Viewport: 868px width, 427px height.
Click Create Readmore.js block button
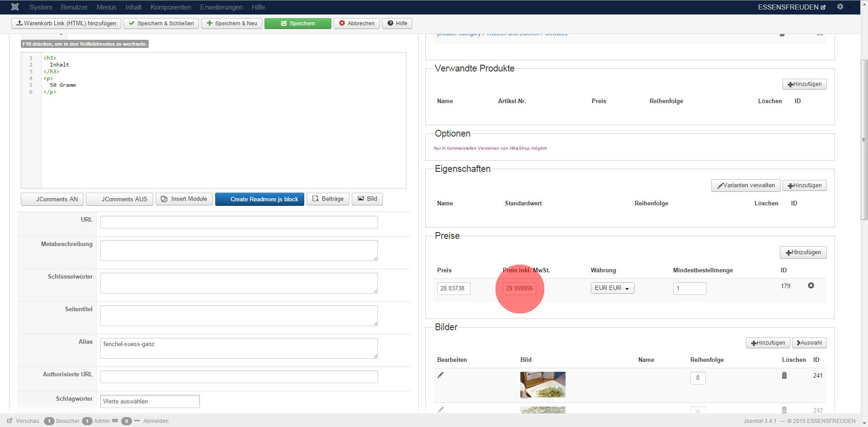pyautogui.click(x=259, y=199)
